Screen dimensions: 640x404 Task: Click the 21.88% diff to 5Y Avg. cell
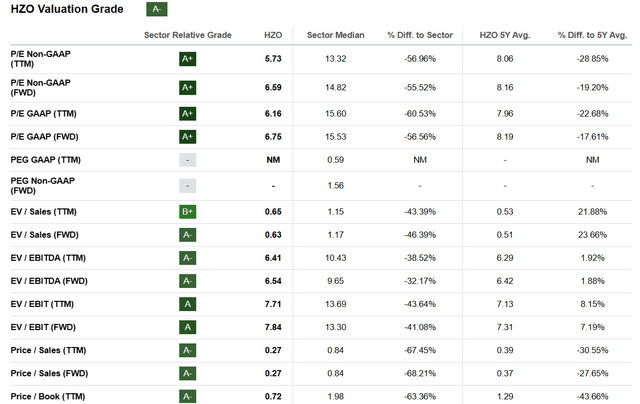[x=592, y=212]
